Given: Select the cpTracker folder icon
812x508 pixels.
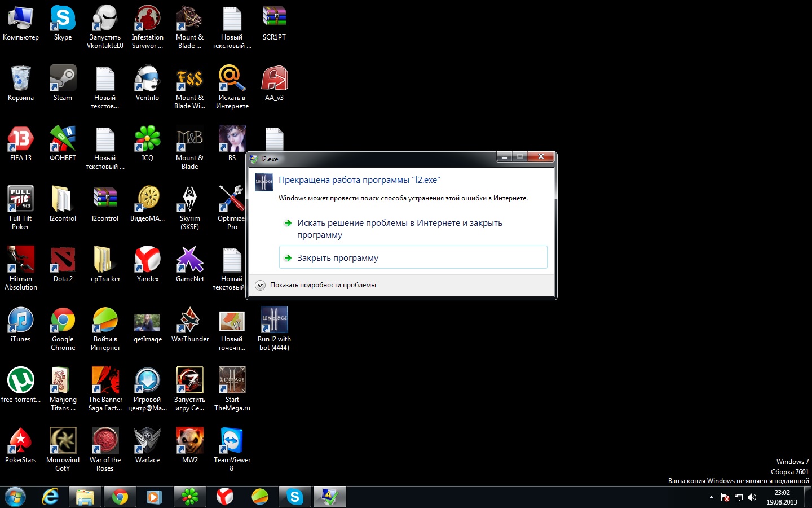Looking at the screenshot, I should pyautogui.click(x=105, y=265).
